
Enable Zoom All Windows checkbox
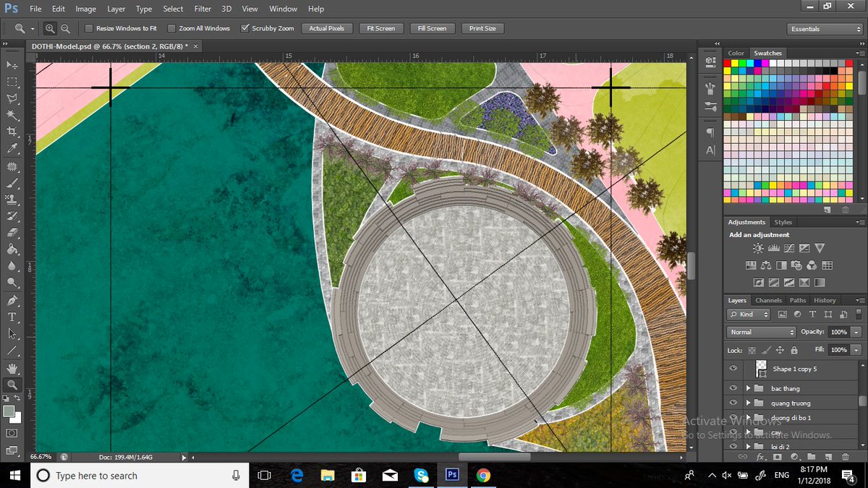[x=171, y=29]
